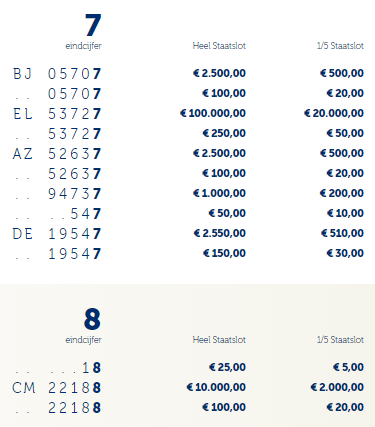Click 1/5 Staatslot header under eindcijfer 8
This screenshot has height=427, width=375.
(x=340, y=340)
